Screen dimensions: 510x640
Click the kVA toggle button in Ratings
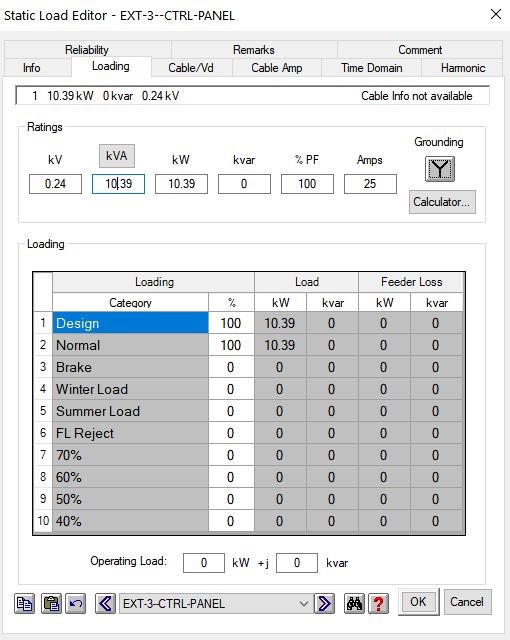click(x=117, y=156)
